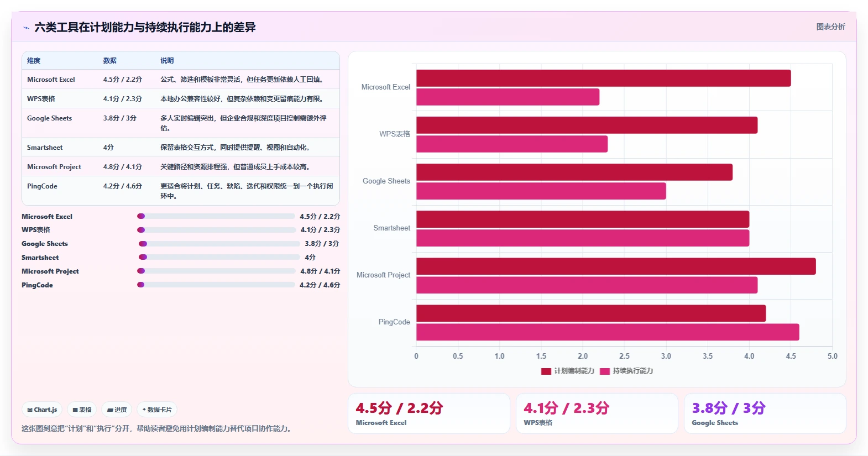Click the Microsoft Project progress bar
The width and height of the screenshot is (868, 456).
tap(216, 271)
